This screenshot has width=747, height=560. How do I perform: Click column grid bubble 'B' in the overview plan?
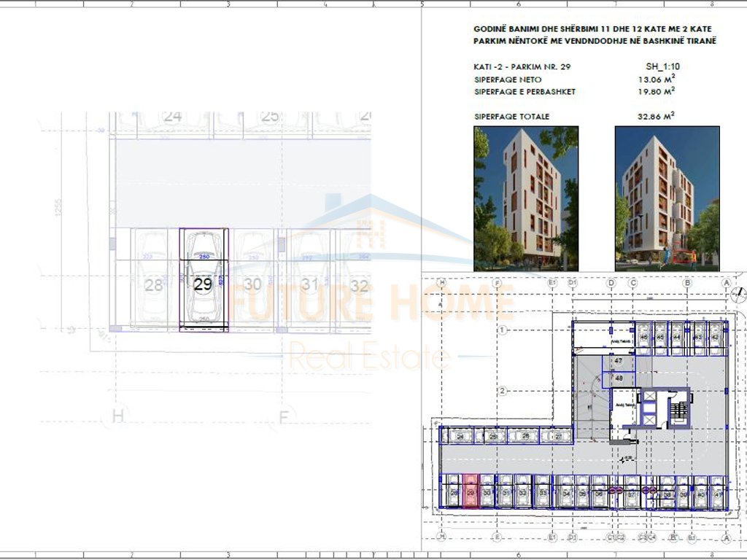coord(687,283)
